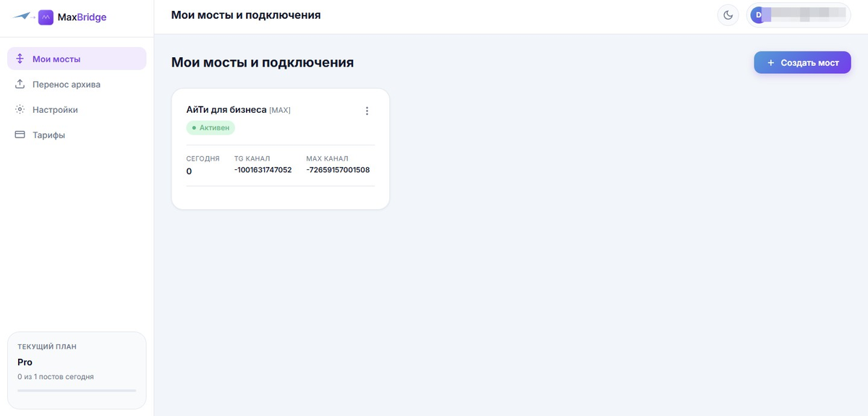
Task: Go to Перенос архива page
Action: (x=77, y=84)
